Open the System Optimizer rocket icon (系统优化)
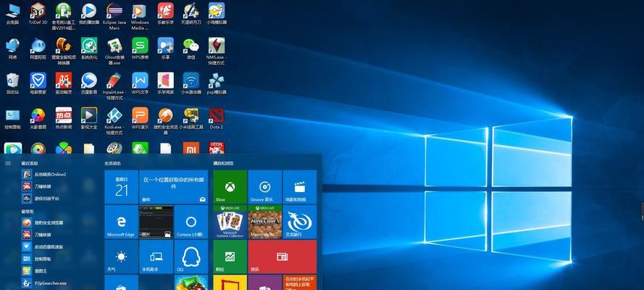Screen dimensions: 644x290 coord(88,49)
